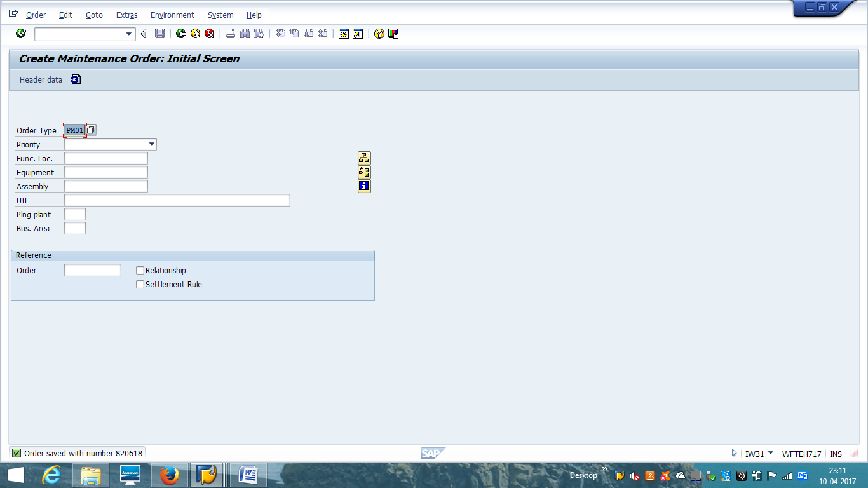Click into the Order Type field
Viewport: 868px width, 488px height.
click(x=75, y=130)
